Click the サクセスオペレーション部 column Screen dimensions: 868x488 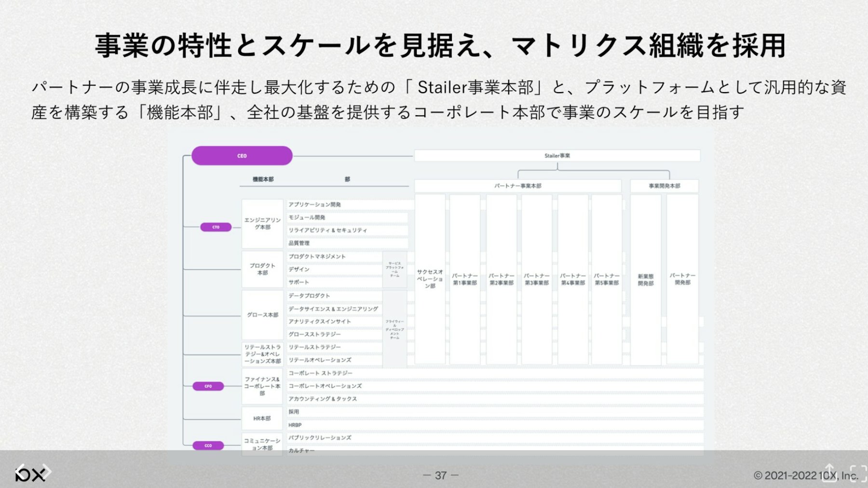click(x=430, y=279)
